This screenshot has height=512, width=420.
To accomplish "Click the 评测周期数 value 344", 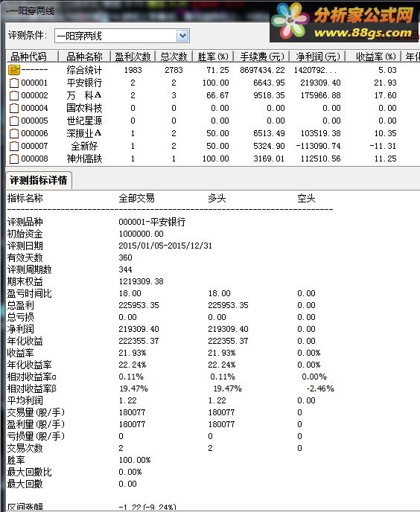I will [x=125, y=269].
